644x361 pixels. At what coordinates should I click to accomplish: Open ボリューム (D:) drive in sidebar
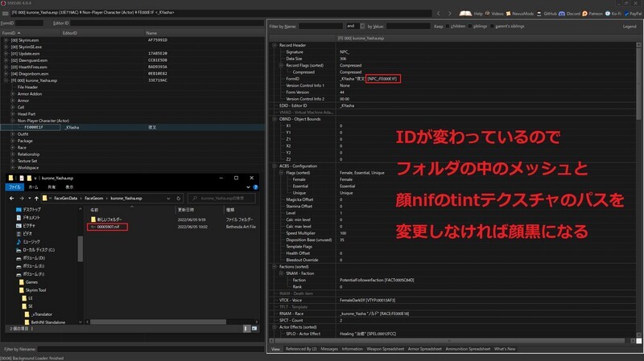pos(34,257)
